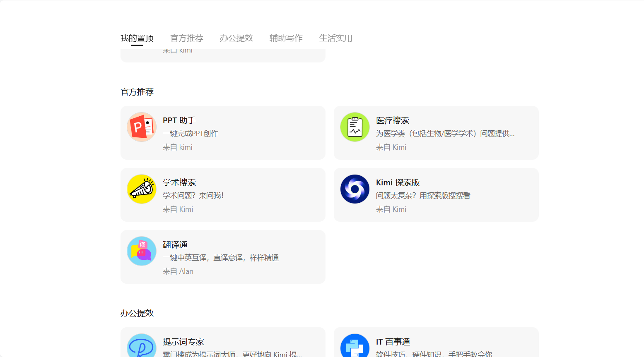Click the partially visible pinned card at top
The image size is (644, 357).
(x=223, y=56)
